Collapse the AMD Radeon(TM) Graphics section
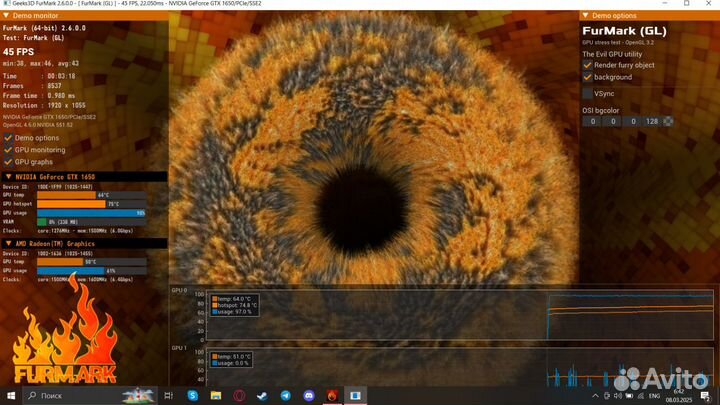 coord(6,243)
